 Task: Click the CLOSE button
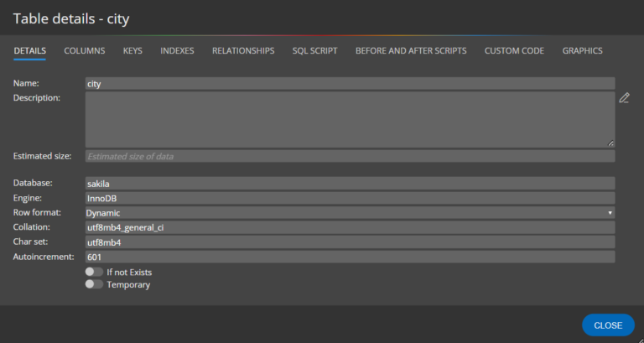(x=608, y=325)
